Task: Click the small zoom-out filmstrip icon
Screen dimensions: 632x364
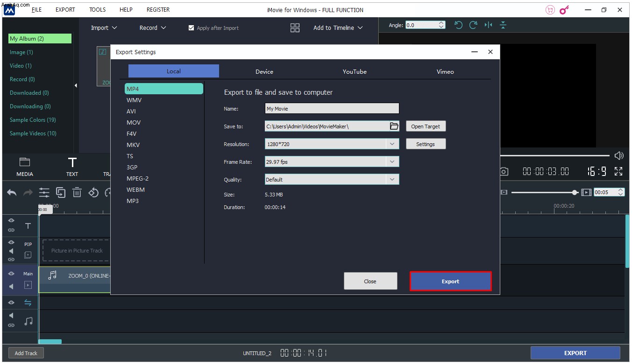Action: pyautogui.click(x=504, y=192)
